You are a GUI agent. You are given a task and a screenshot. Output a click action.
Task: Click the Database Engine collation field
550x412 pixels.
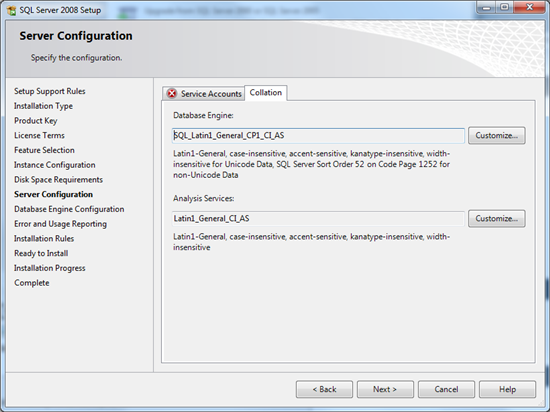point(318,136)
